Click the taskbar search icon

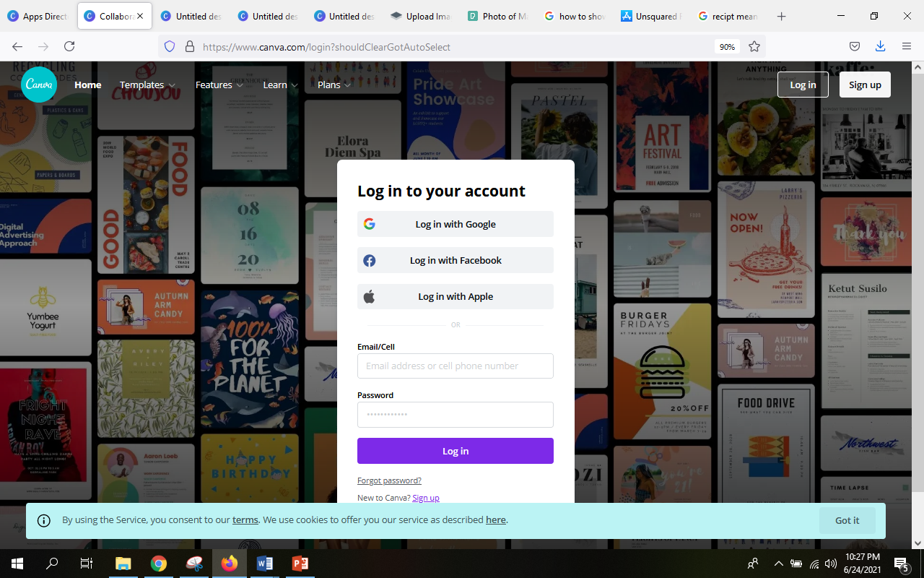(52, 564)
